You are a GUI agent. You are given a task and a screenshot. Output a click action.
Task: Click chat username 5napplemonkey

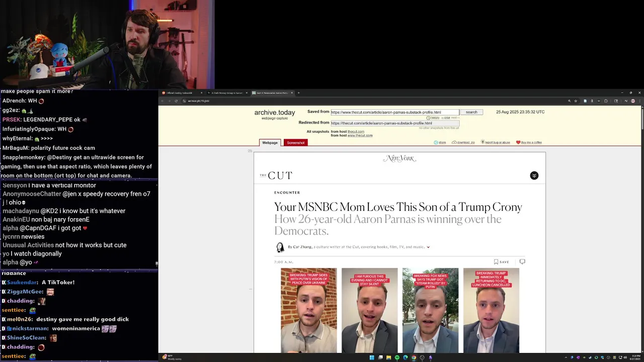coord(24,157)
